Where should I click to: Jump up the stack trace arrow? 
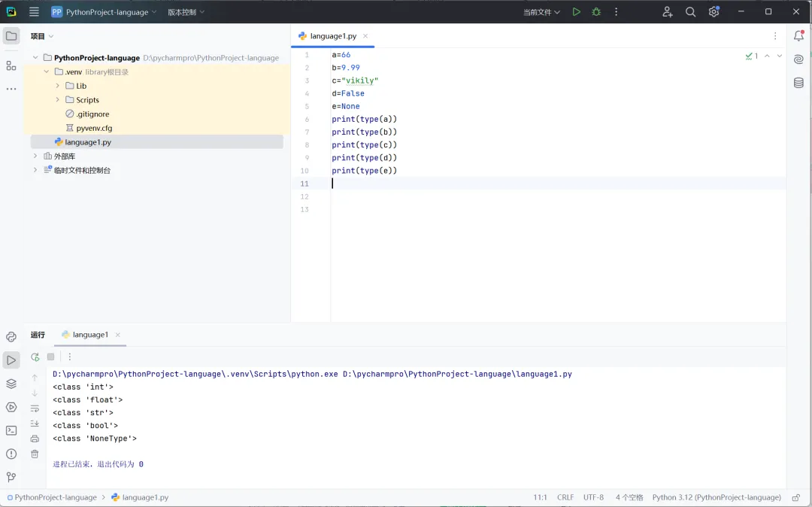click(35, 378)
